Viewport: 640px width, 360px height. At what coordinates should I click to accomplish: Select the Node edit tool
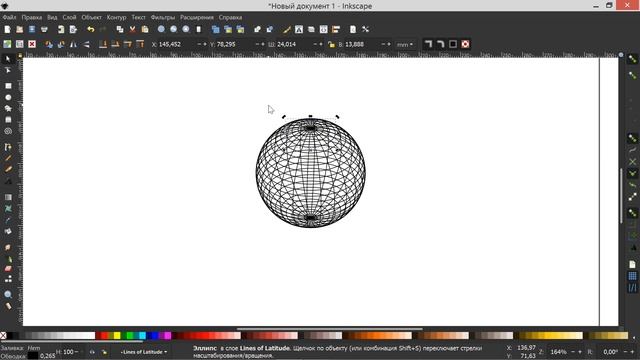click(8, 71)
